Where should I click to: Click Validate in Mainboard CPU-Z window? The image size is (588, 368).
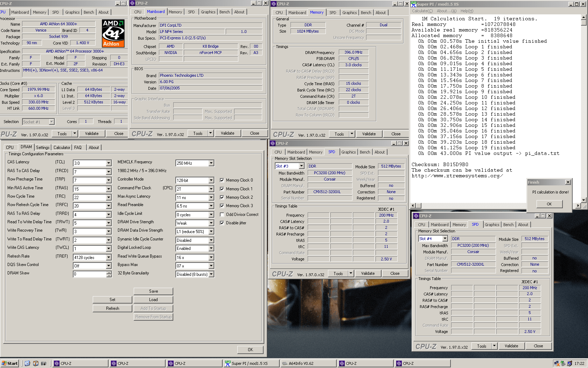coord(227,133)
